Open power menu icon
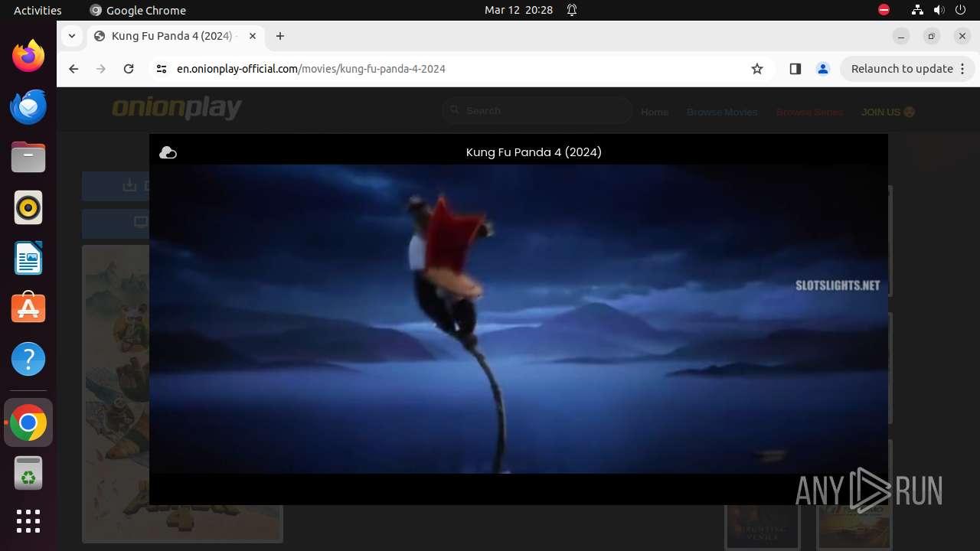Screen dimensions: 980x551 pos(962,10)
